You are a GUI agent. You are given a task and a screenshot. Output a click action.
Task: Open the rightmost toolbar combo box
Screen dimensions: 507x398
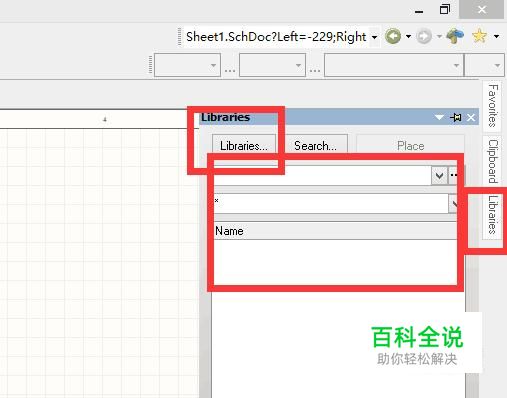tap(484, 65)
